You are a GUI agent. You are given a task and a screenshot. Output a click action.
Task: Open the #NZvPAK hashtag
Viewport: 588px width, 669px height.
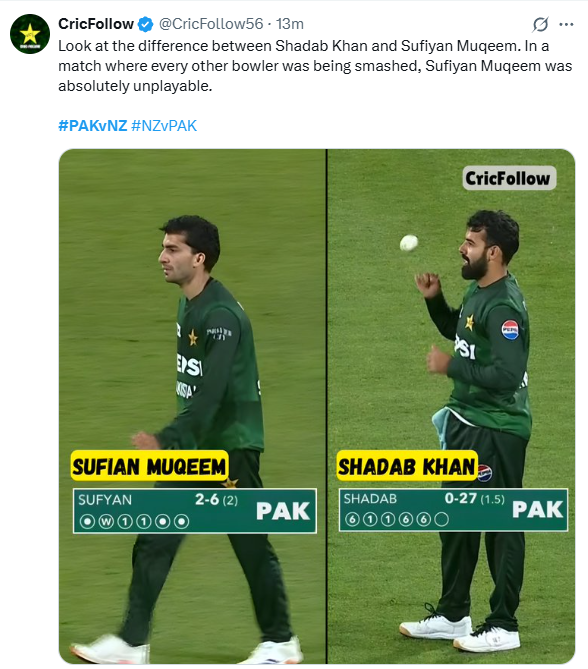[x=164, y=125]
